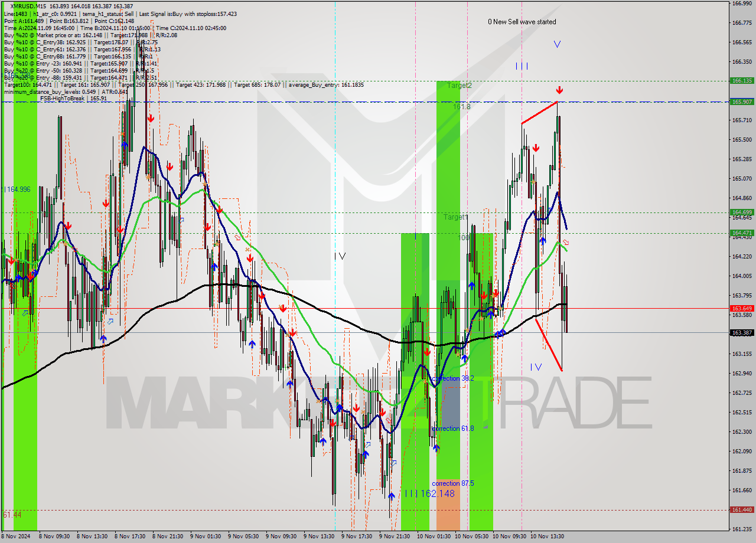Click the red down arrow above the 165.907 high
The width and height of the screenshot is (756, 543).
pyautogui.click(x=559, y=90)
